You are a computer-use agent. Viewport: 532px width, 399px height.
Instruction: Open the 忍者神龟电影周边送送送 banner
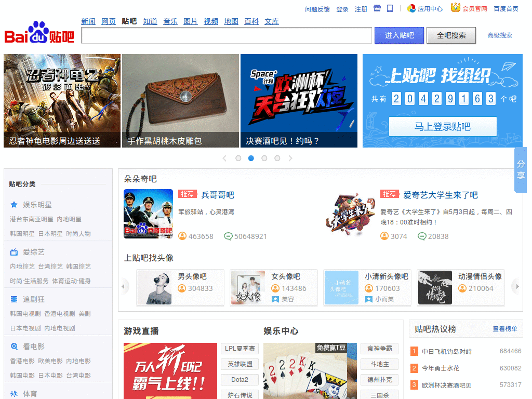coord(62,101)
